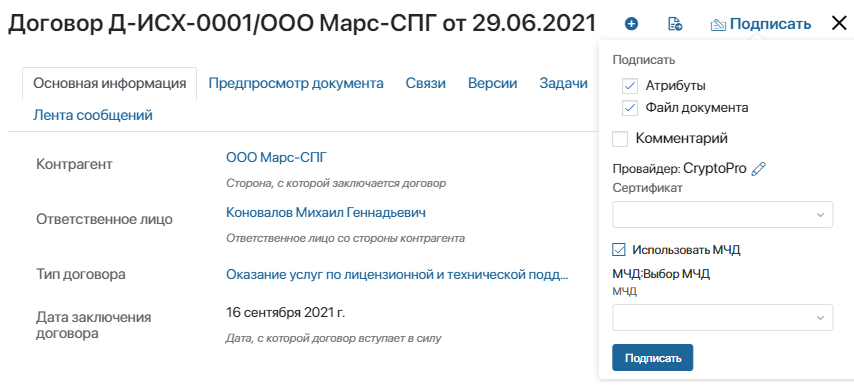Disable the Использовать МЧД checkbox
This screenshot has width=854, height=387.
click(619, 250)
